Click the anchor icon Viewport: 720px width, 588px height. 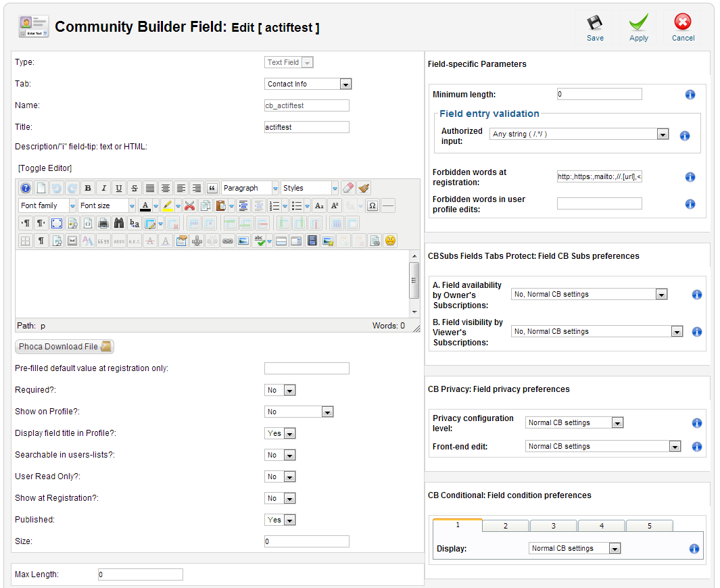197,241
